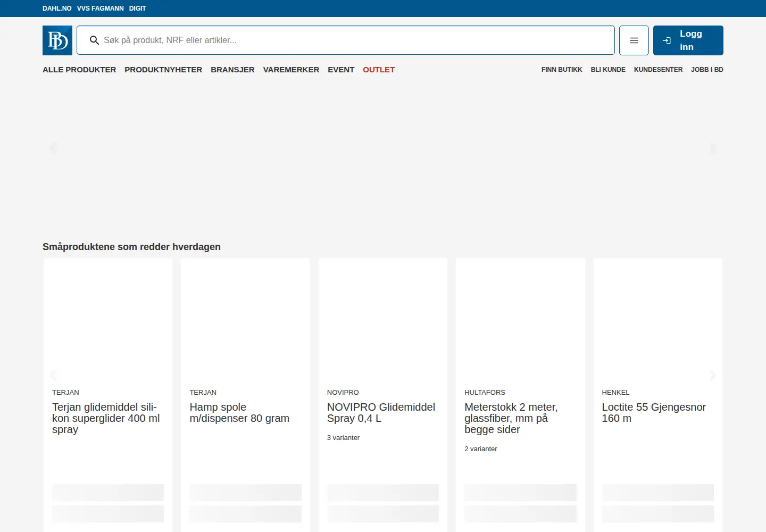Click TERJAN label above Hamp spole
Viewport: 766px width, 532px height.
click(203, 393)
